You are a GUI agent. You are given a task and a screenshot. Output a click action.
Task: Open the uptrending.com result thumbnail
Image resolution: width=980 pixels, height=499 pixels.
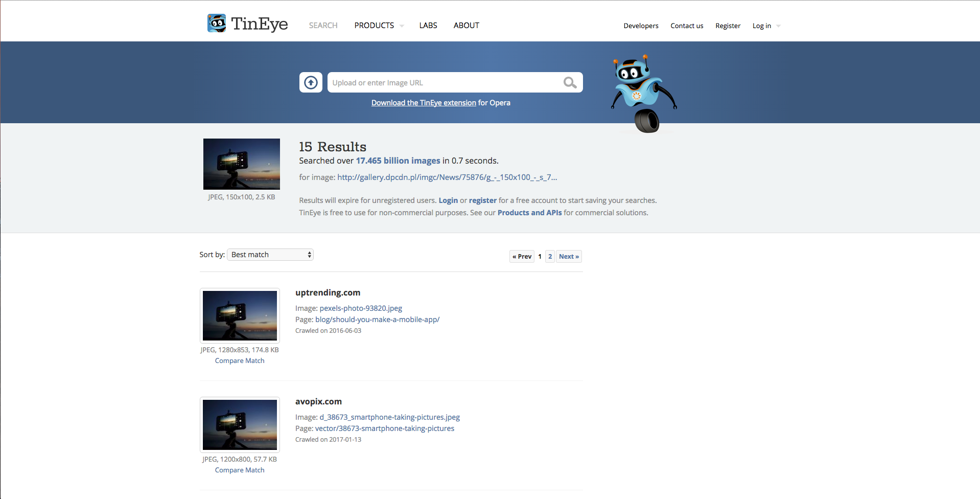pyautogui.click(x=240, y=315)
